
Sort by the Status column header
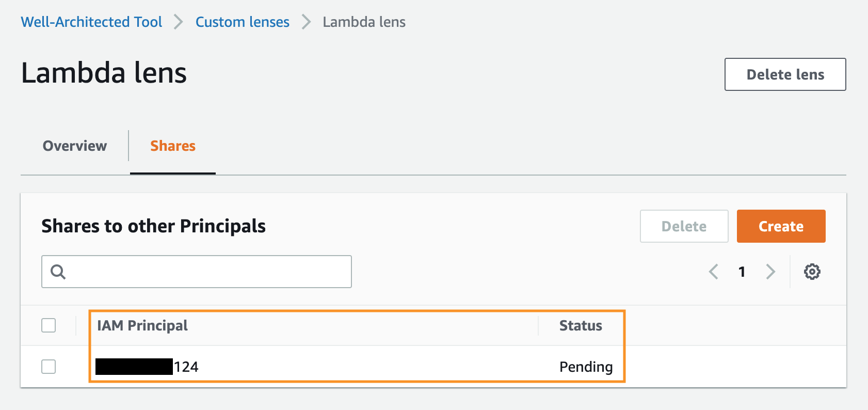[581, 325]
